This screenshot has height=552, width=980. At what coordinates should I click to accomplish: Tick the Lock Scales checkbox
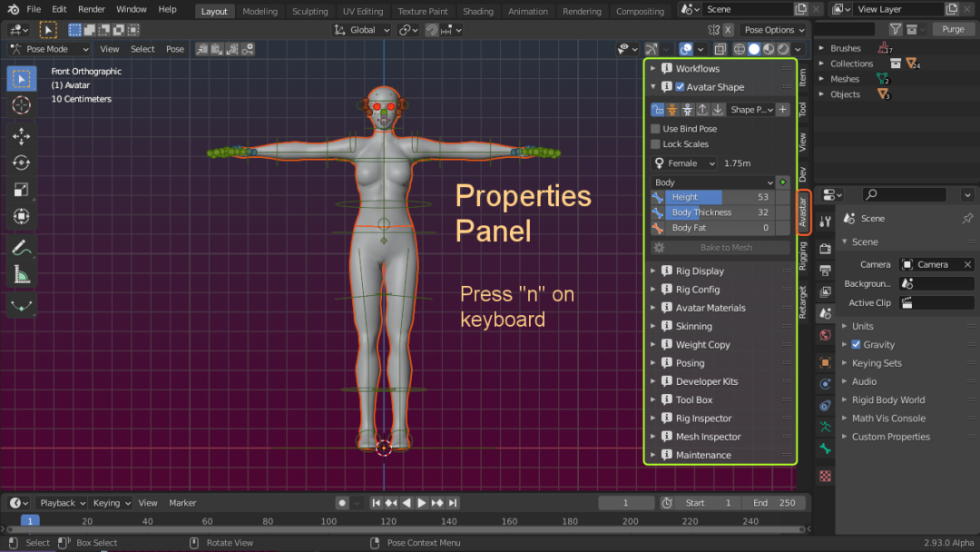click(656, 144)
